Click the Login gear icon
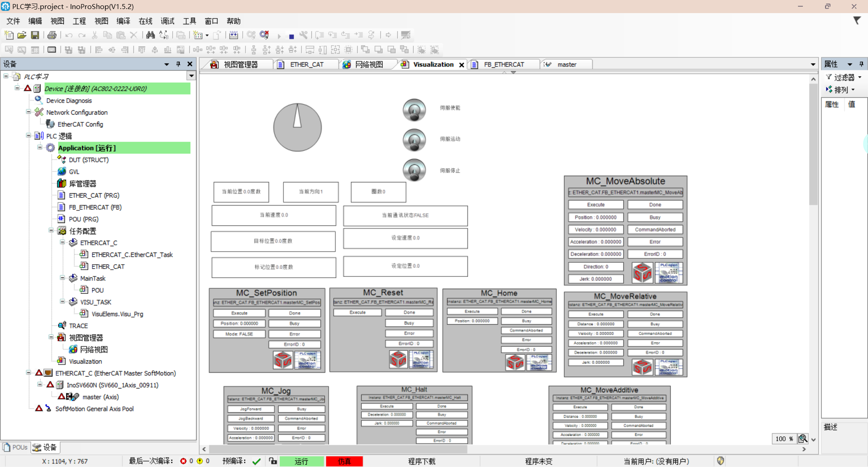Image resolution: width=868 pixels, height=467 pixels. 251,35
